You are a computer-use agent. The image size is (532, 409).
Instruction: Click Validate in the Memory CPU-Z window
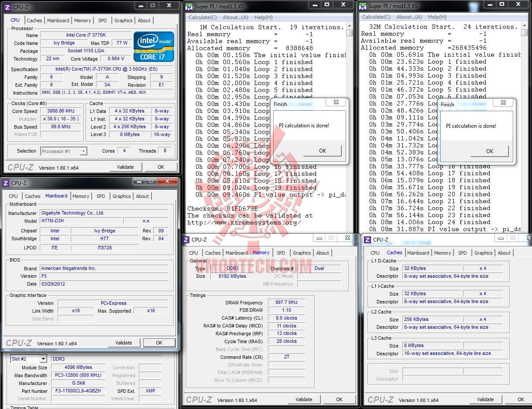click(304, 399)
